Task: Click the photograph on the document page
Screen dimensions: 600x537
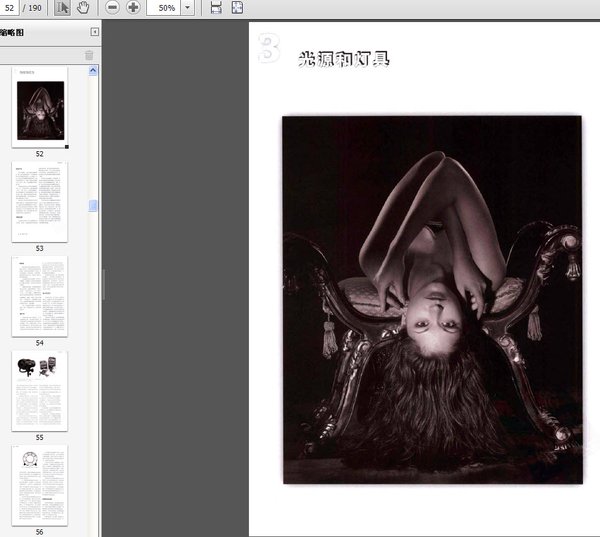Action: pos(432,300)
